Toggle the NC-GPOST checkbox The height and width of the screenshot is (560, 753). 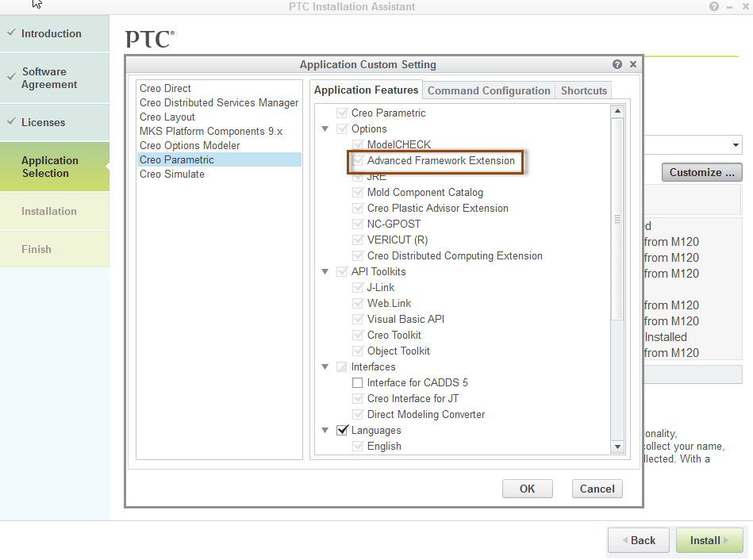click(x=357, y=224)
